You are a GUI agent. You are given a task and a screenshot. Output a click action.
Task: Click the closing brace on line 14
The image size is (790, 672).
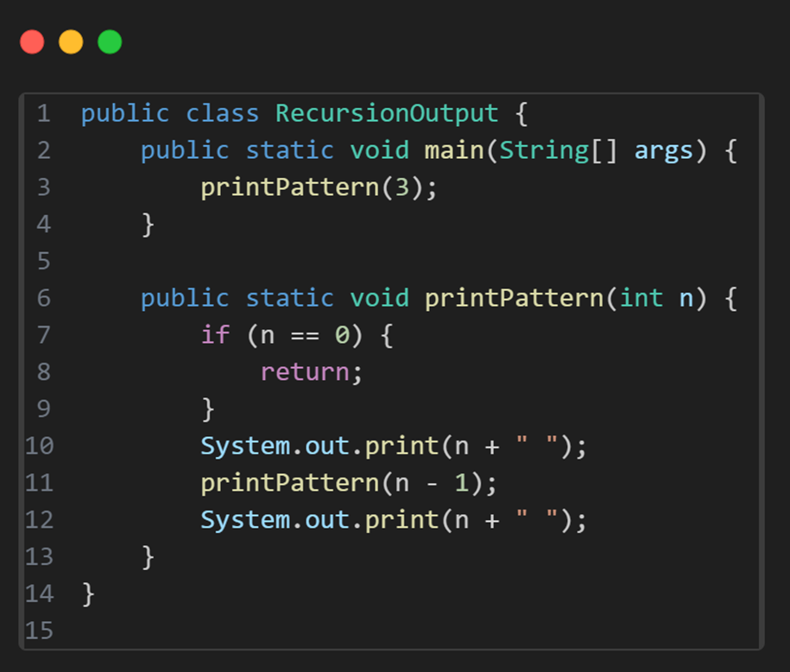[x=88, y=594]
